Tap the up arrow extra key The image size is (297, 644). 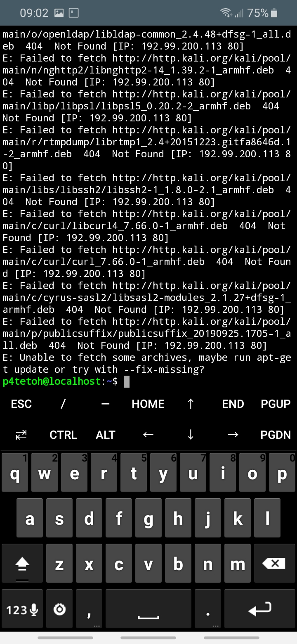(x=191, y=404)
